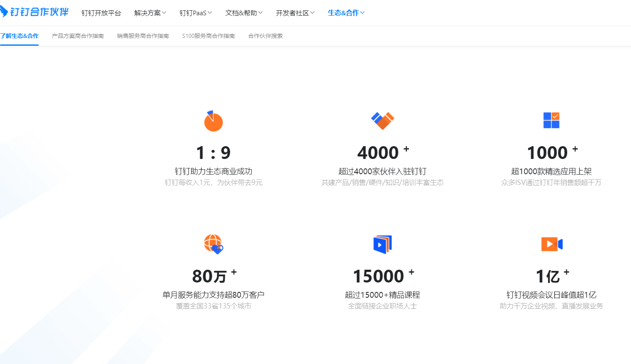
Task: Click the 超1000款精选应用上架 heading
Action: pyautogui.click(x=551, y=171)
